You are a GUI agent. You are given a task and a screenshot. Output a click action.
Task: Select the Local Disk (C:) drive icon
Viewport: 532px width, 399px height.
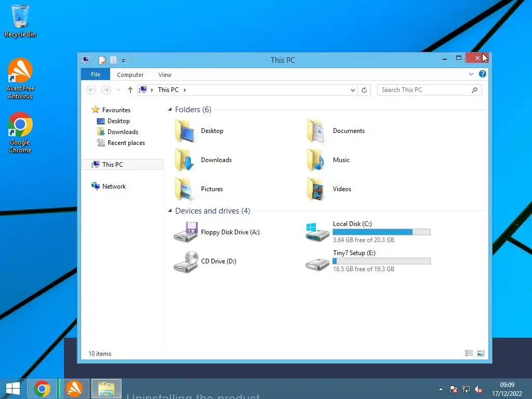point(317,232)
